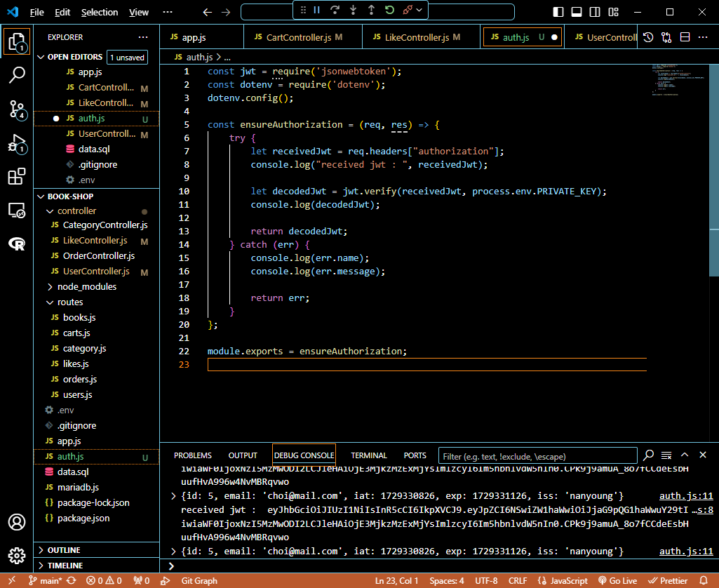Open editor More Actions menu
This screenshot has height=588, width=719.
[703, 37]
